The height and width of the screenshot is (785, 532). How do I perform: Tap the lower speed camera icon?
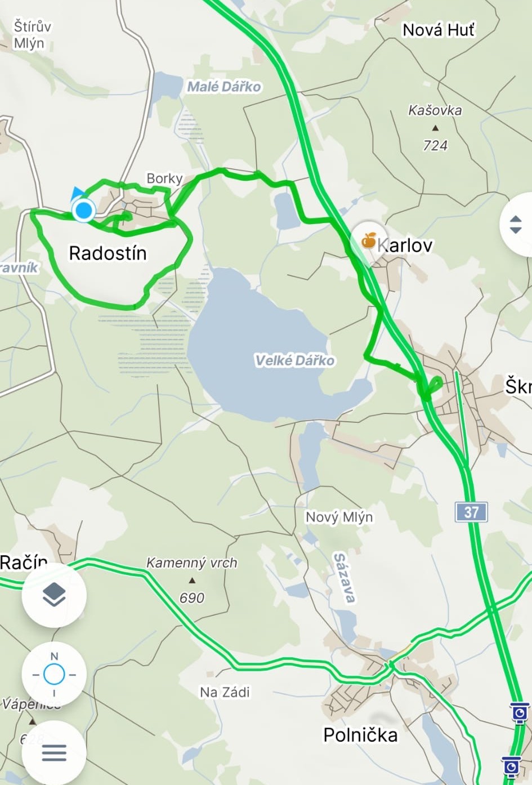coord(511,767)
